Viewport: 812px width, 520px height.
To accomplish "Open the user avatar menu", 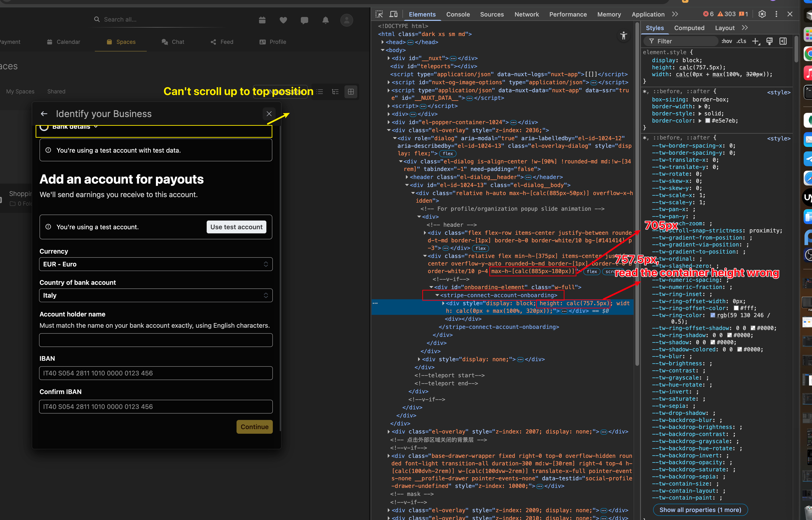I will click(x=346, y=20).
